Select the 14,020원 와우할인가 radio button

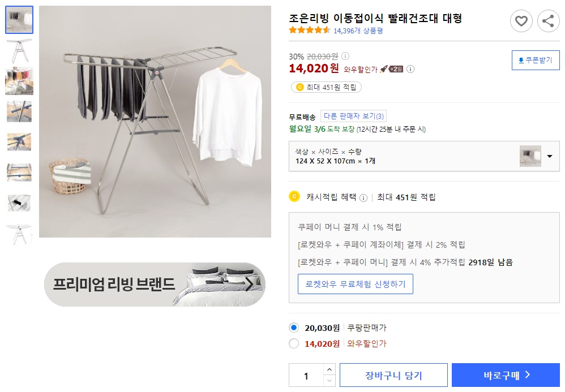coord(294,343)
